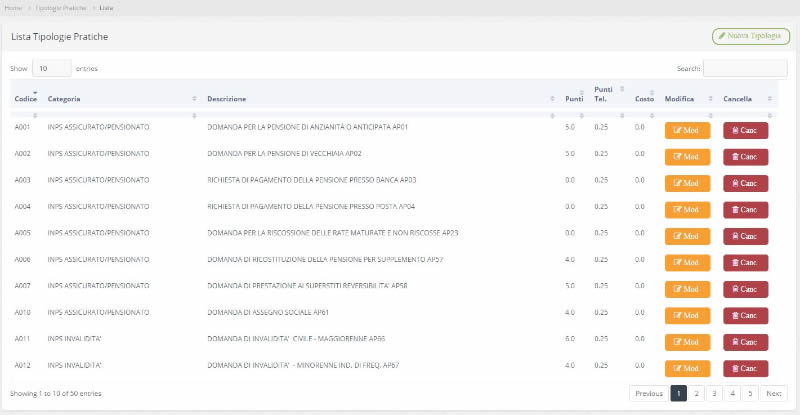Delete row A004 with Canc button
This screenshot has height=415, width=800.
pyautogui.click(x=745, y=210)
